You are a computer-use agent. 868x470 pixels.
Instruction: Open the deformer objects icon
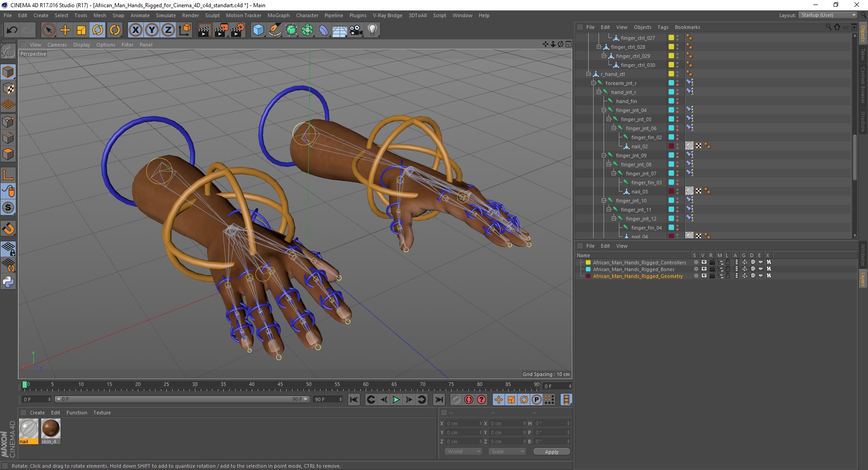[324, 30]
